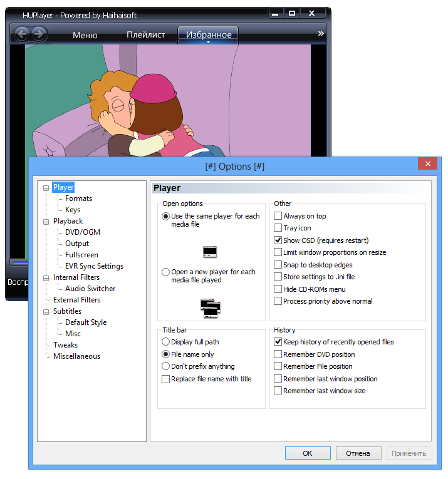Open the Formats options page
Viewport: 448px width, 479px height.
pos(78,198)
